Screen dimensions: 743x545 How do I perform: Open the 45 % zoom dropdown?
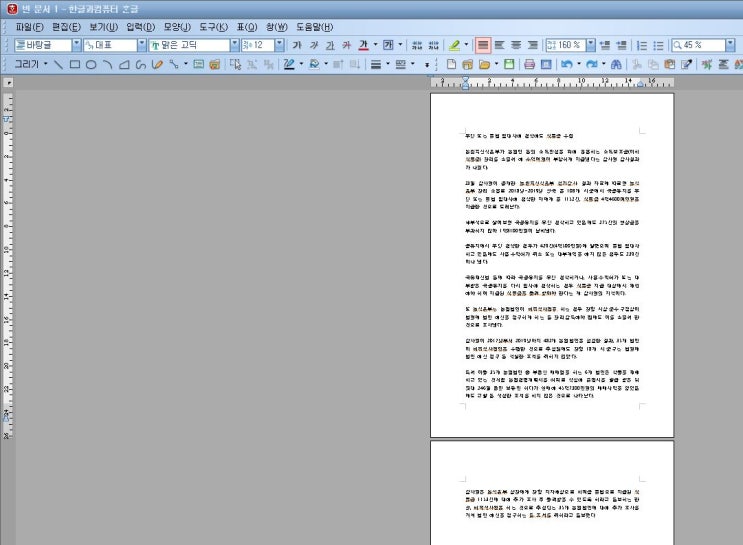730,45
